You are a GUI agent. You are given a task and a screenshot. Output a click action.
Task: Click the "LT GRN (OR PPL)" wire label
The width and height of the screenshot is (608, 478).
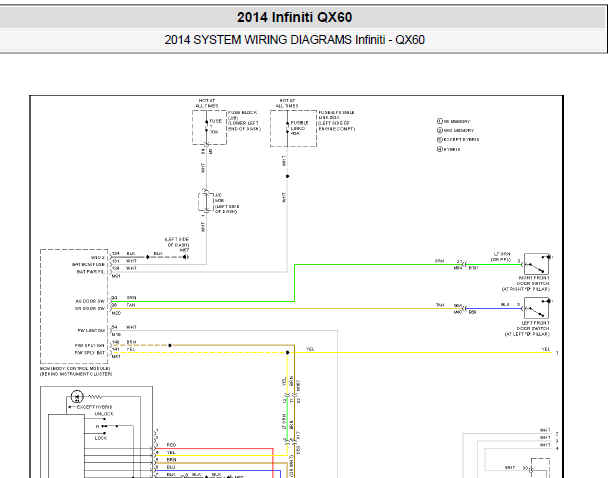pyautogui.click(x=502, y=257)
